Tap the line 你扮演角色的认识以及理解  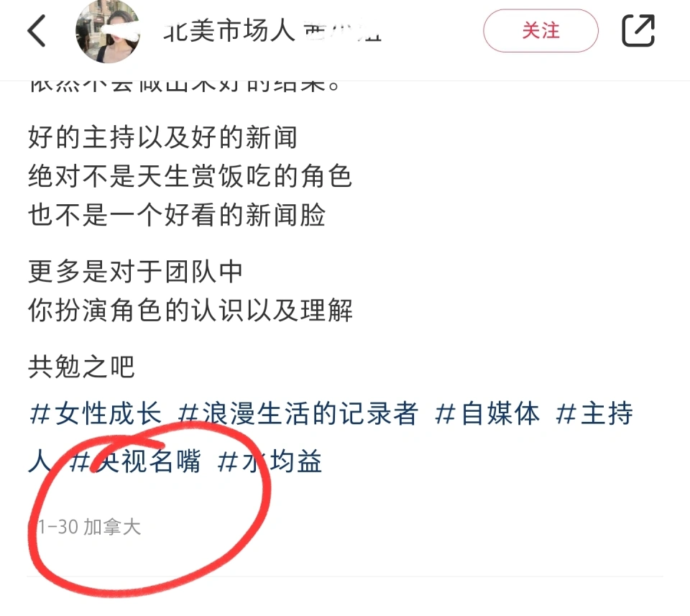click(190, 310)
